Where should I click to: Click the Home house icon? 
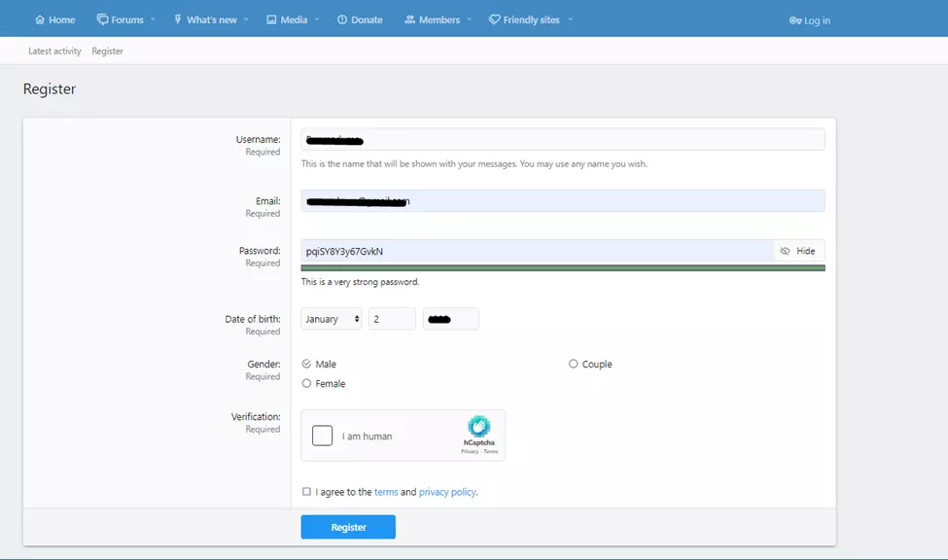click(40, 20)
